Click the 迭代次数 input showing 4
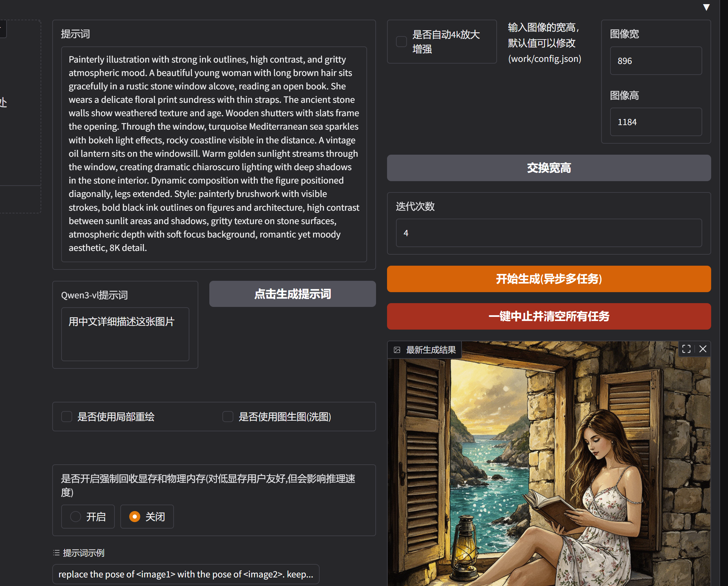The width and height of the screenshot is (728, 586). click(x=549, y=233)
